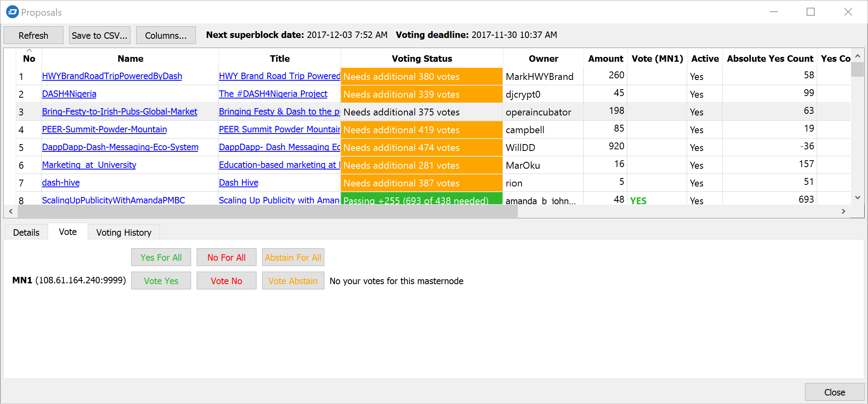Open the Save to CSV dialog
868x404 pixels.
[99, 36]
